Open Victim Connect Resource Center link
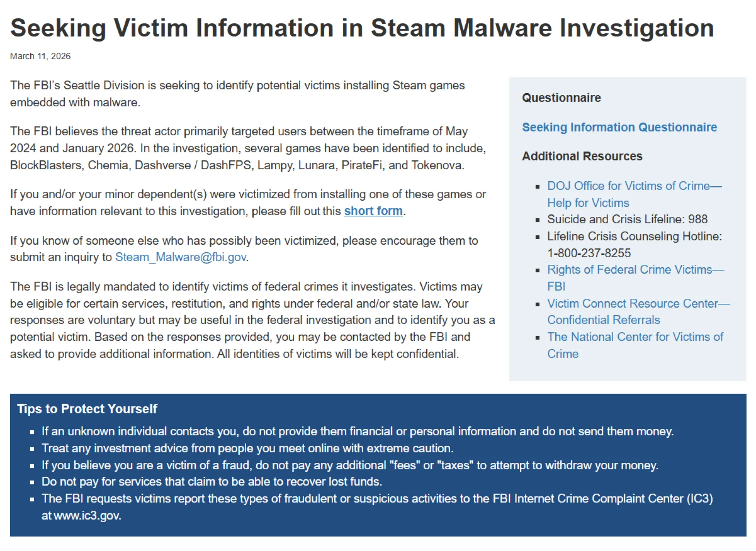This screenshot has height=551, width=756. click(638, 303)
